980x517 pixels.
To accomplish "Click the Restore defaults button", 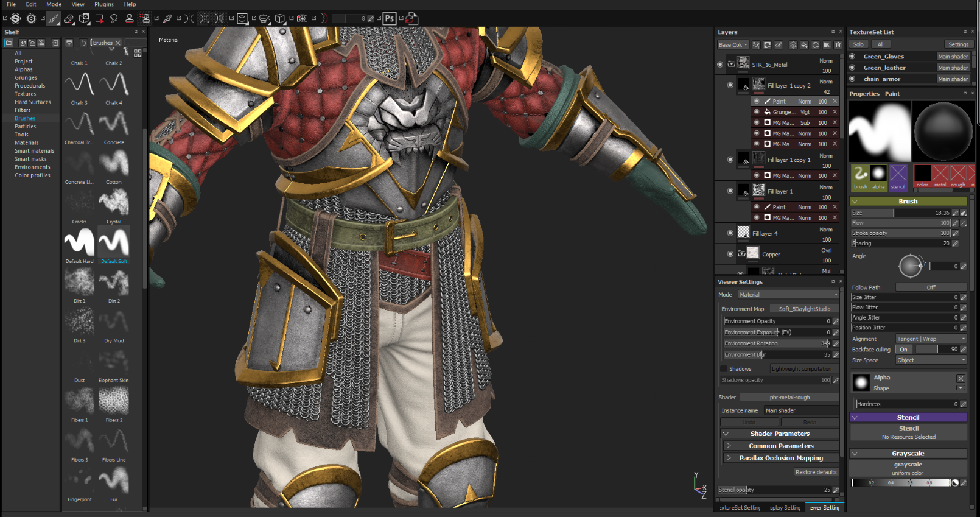I will click(816, 472).
